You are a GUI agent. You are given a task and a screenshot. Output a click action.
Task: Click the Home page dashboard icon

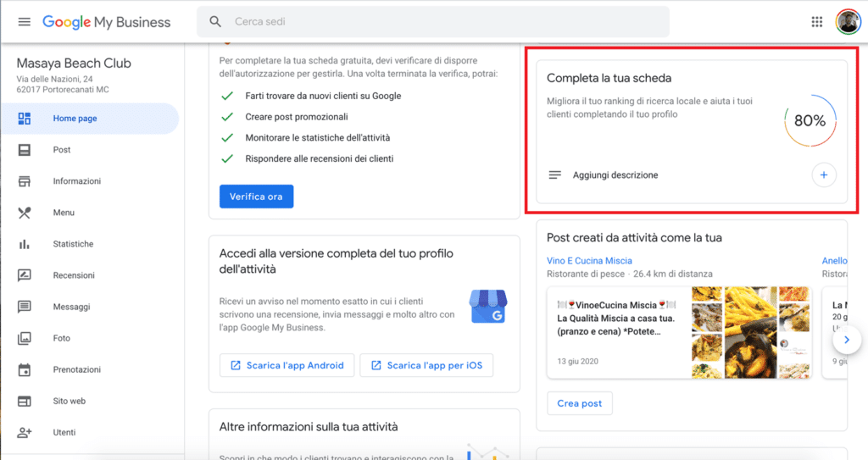point(25,119)
